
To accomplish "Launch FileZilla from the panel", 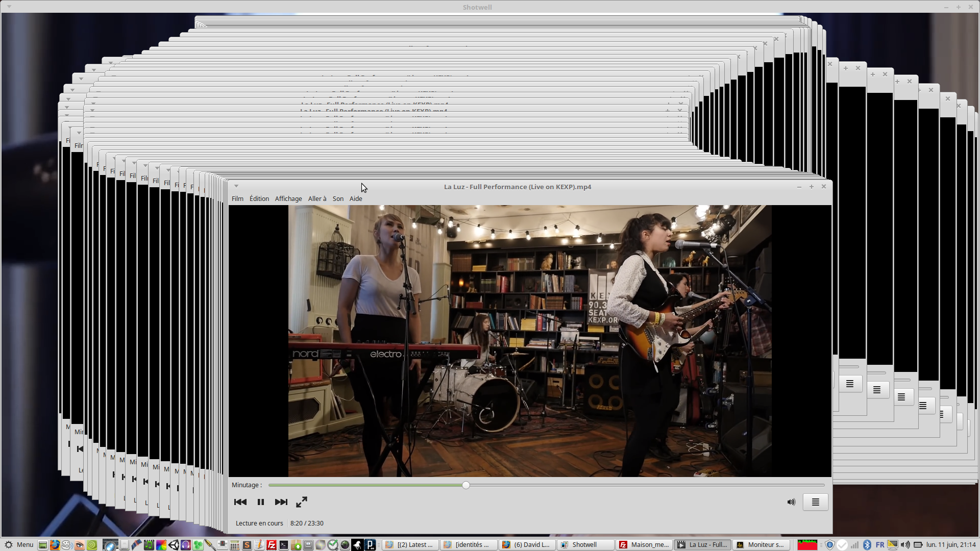I will coord(272,545).
